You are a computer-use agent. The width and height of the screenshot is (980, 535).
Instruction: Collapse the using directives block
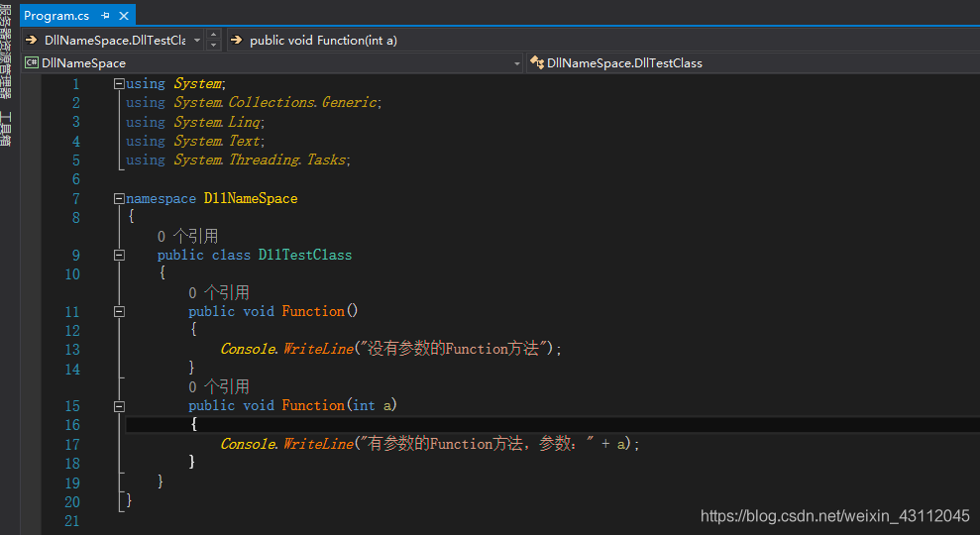119,84
